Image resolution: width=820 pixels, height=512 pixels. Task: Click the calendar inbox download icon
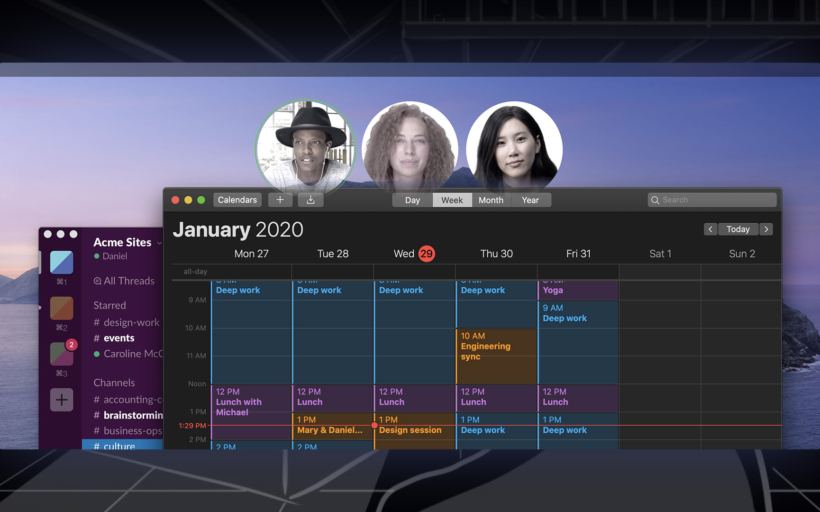[311, 200]
